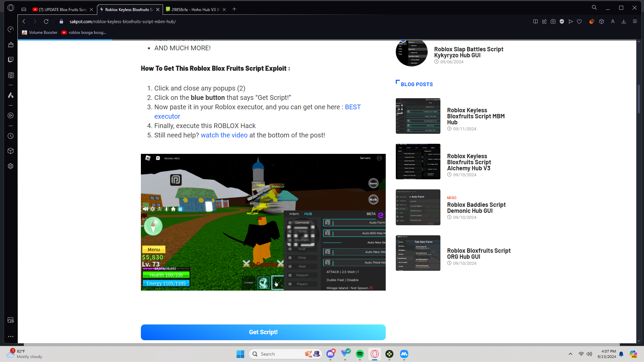The width and height of the screenshot is (644, 362).
Task: Click the Blox Fruits gameplay screenshot image
Action: click(x=263, y=222)
